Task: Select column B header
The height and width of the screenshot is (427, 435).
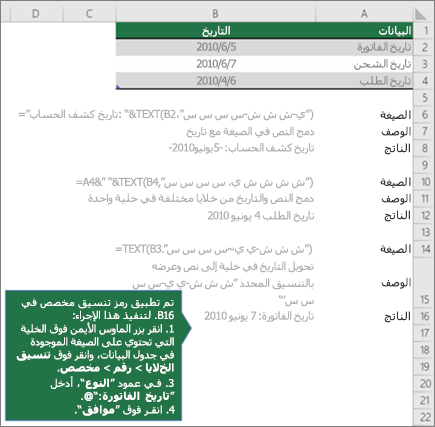Action: (215, 13)
